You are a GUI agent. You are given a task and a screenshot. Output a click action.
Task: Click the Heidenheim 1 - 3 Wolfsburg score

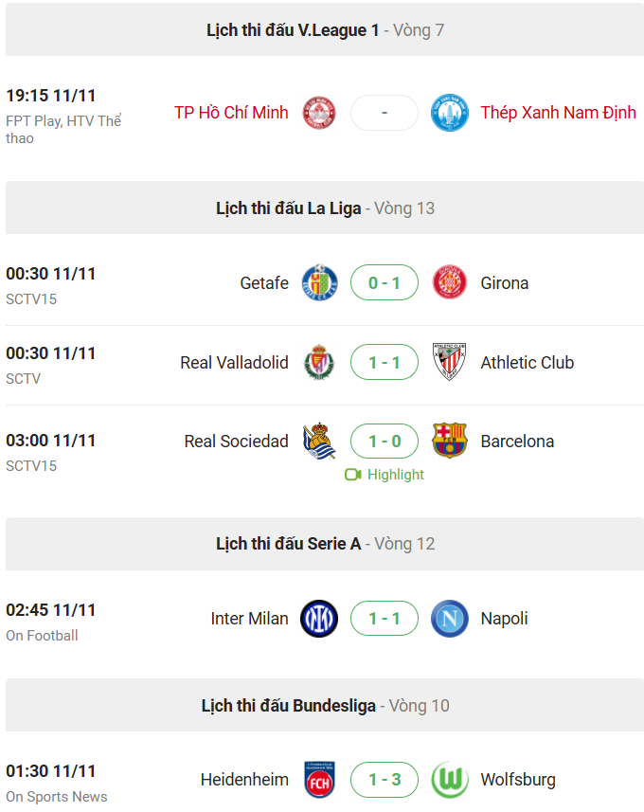(385, 780)
